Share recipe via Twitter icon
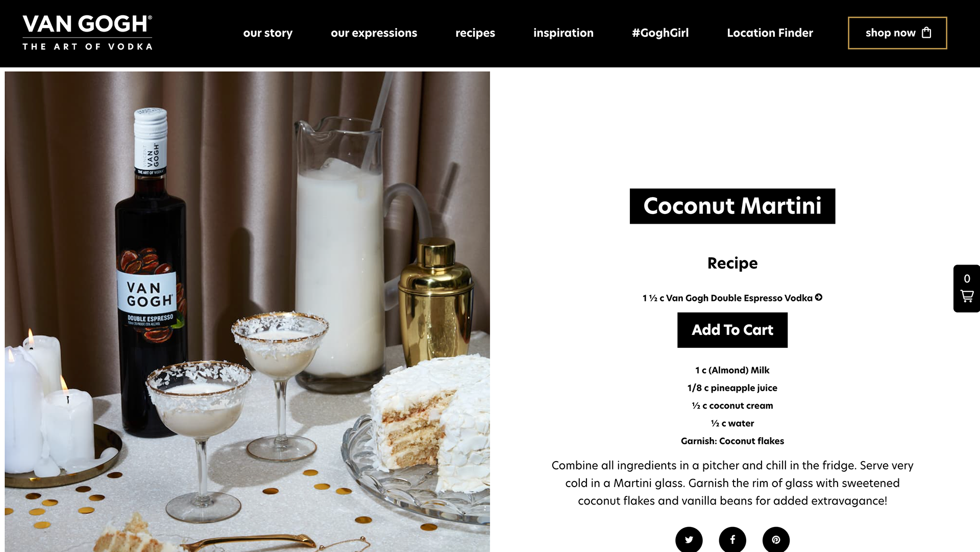Image resolution: width=980 pixels, height=552 pixels. (689, 540)
